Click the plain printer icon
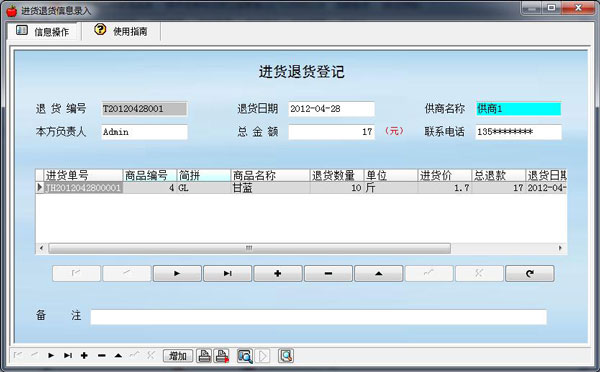 204,356
